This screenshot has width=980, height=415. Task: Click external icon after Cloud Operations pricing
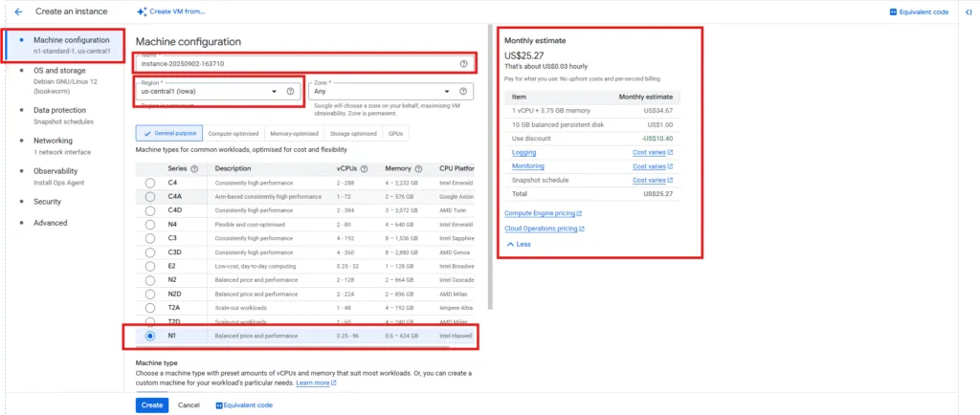pyautogui.click(x=582, y=229)
